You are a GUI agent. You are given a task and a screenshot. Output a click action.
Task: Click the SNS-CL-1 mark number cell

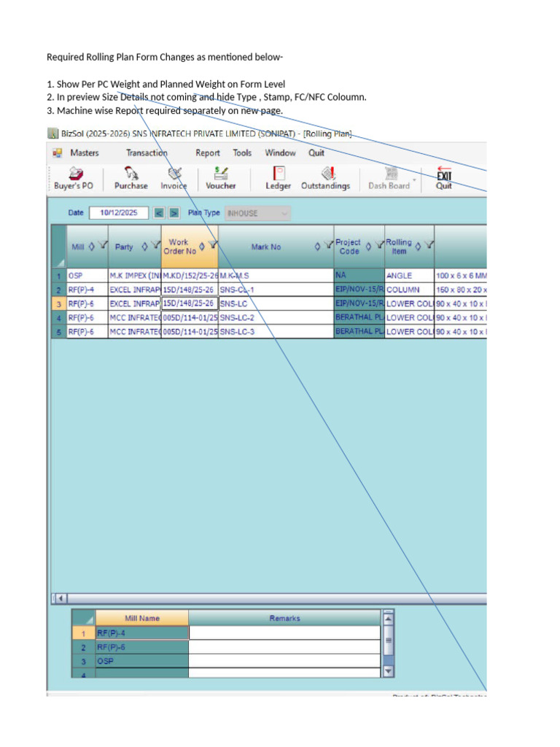point(276,290)
